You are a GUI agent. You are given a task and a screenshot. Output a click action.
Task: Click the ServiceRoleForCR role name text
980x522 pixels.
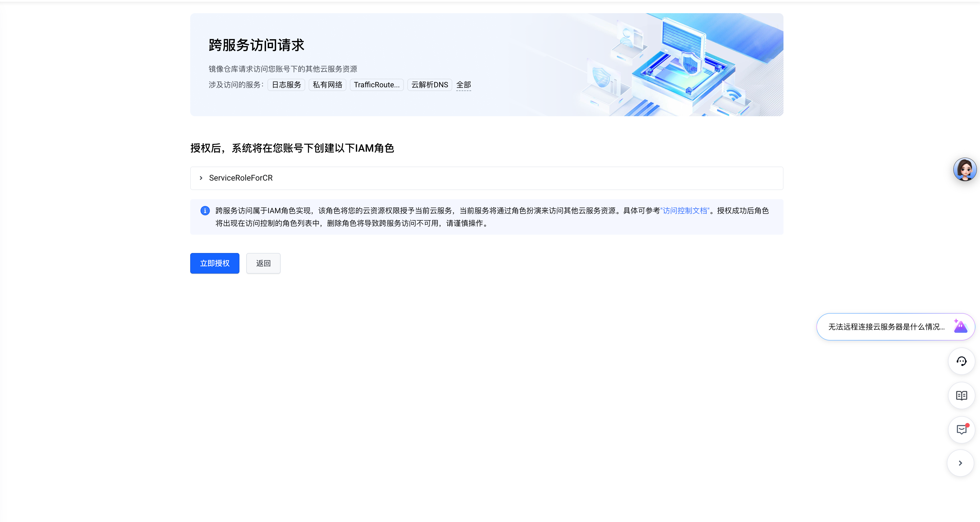[x=241, y=178]
